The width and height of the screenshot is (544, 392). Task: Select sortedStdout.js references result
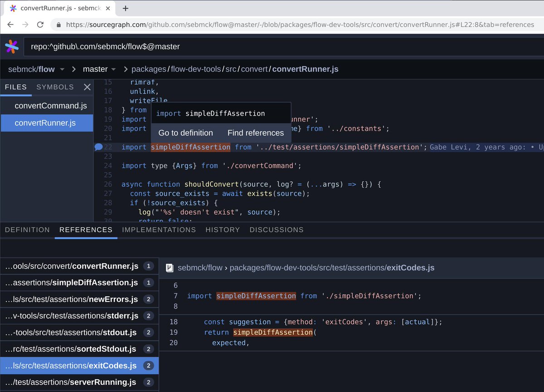pos(79,349)
